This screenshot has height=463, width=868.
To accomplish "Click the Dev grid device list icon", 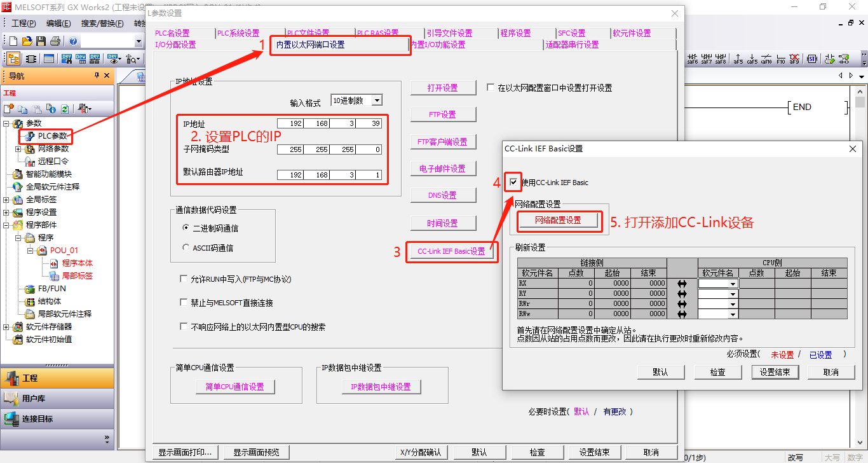I will pyautogui.click(x=81, y=59).
